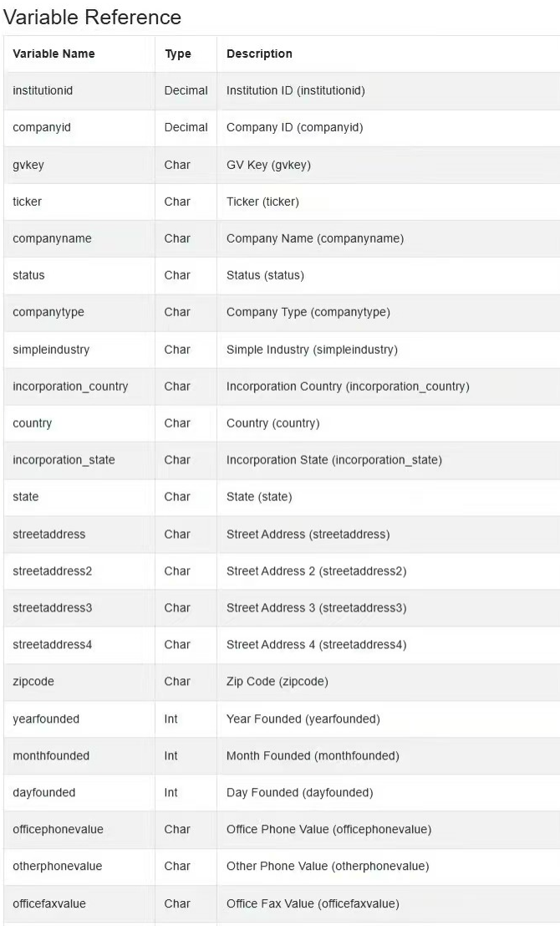Select the incorporation_country variable name

[x=70, y=386]
